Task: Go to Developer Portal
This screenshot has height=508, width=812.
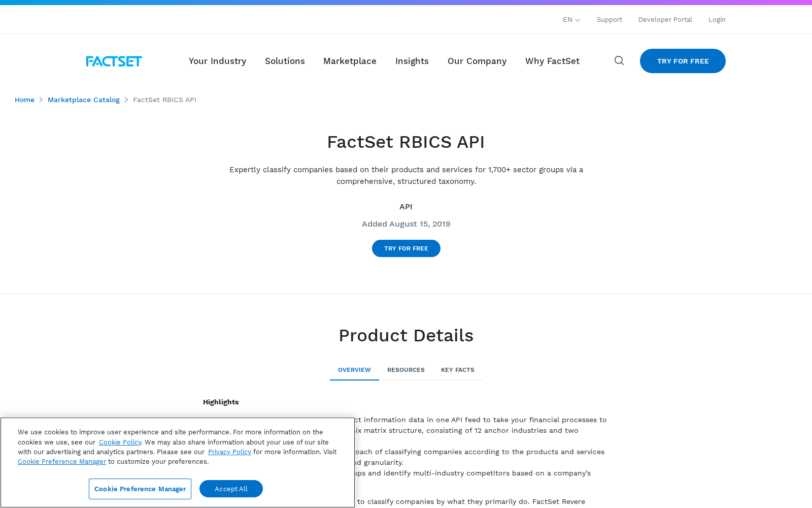Action: click(665, 19)
